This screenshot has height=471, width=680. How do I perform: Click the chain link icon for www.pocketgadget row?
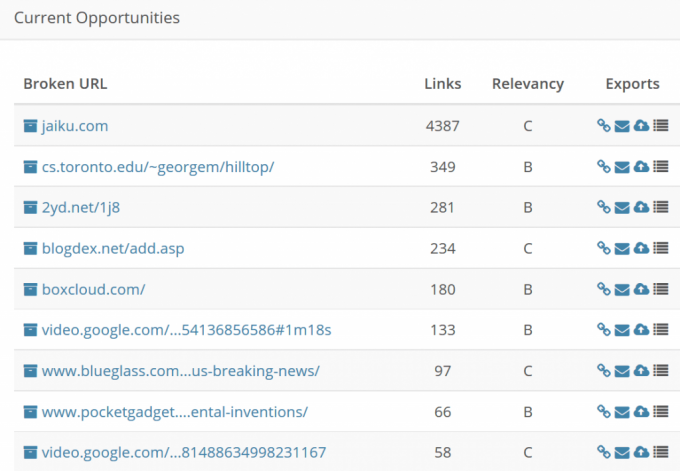click(604, 411)
